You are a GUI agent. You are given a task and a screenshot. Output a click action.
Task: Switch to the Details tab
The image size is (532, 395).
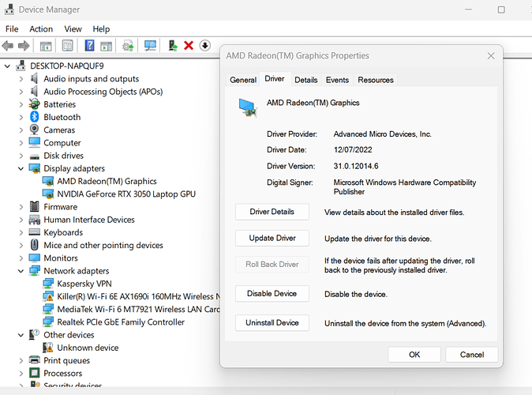(x=305, y=80)
